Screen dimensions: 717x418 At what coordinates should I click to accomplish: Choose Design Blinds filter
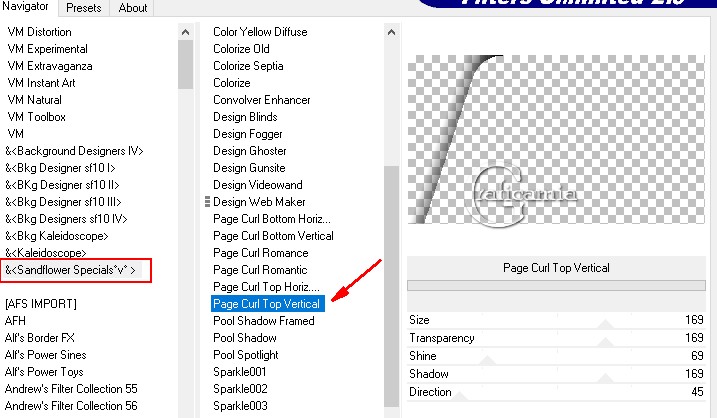(245, 117)
